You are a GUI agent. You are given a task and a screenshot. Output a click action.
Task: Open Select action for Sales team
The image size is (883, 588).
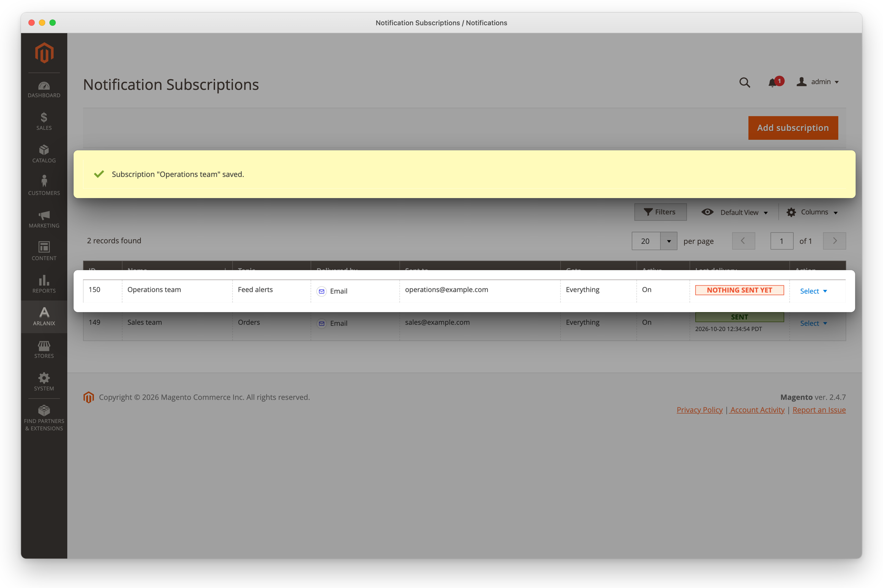pyautogui.click(x=813, y=323)
